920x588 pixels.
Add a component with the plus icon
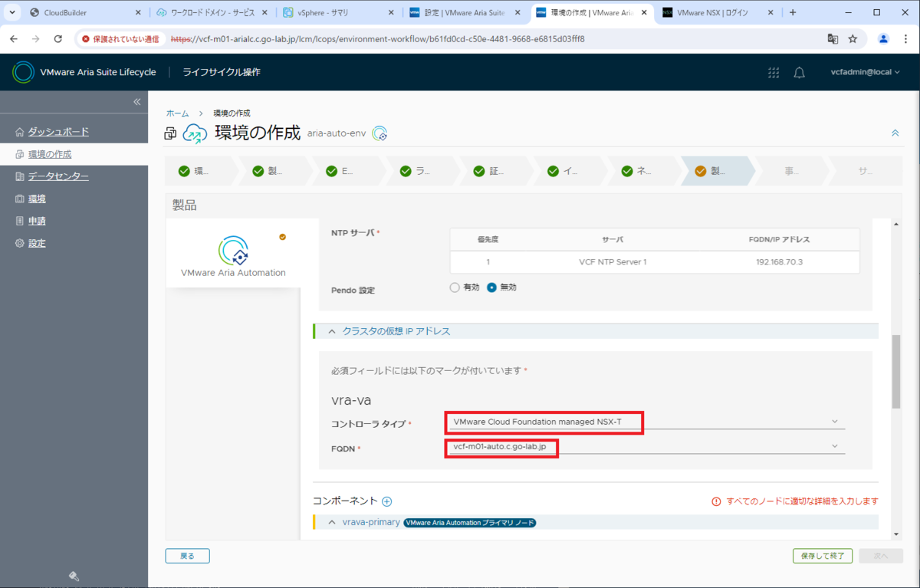(387, 501)
